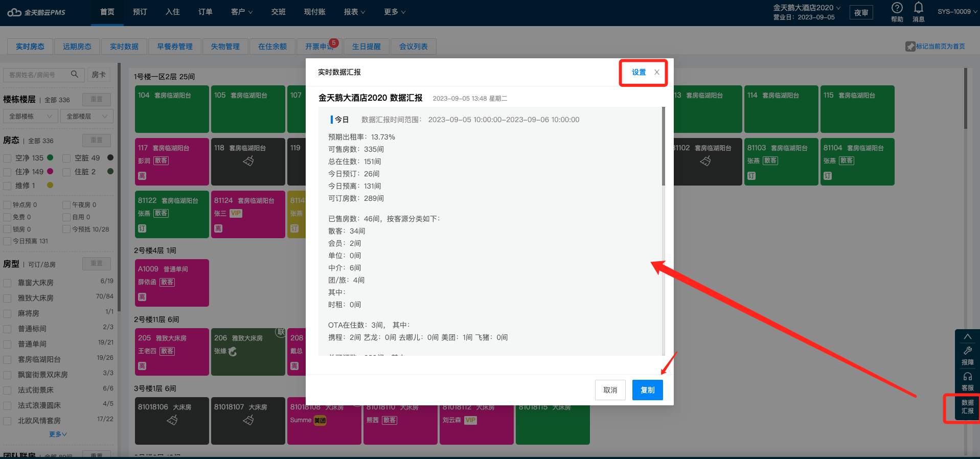Check the 住脏 2 filter
Viewport: 980px width, 459px height.
tap(66, 172)
